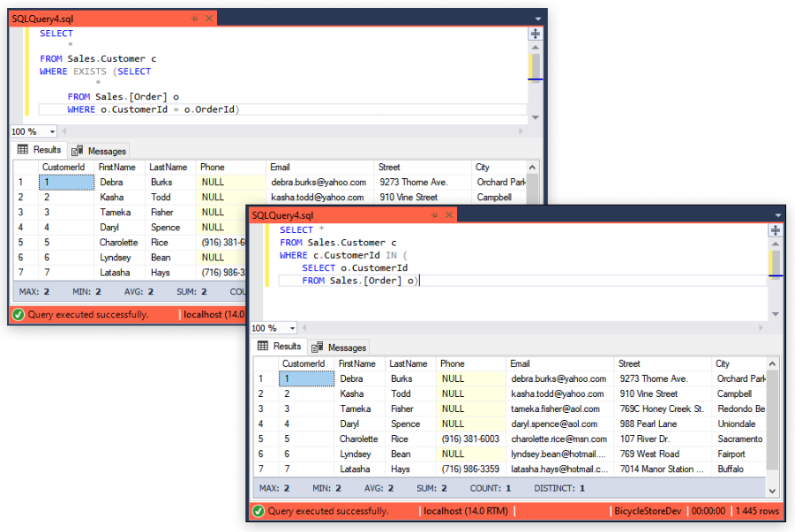Close the front window's SQLQuery4.sql tab

click(449, 215)
